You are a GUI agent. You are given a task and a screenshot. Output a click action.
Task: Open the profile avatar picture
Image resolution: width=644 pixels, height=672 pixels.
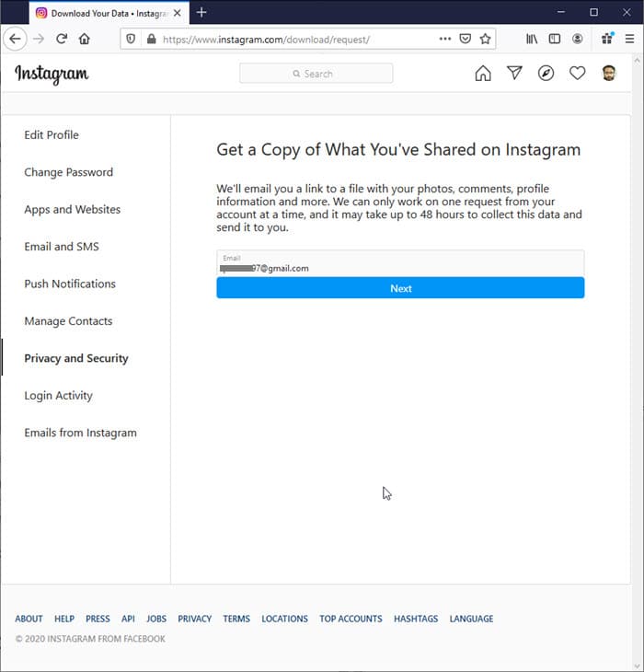(609, 74)
